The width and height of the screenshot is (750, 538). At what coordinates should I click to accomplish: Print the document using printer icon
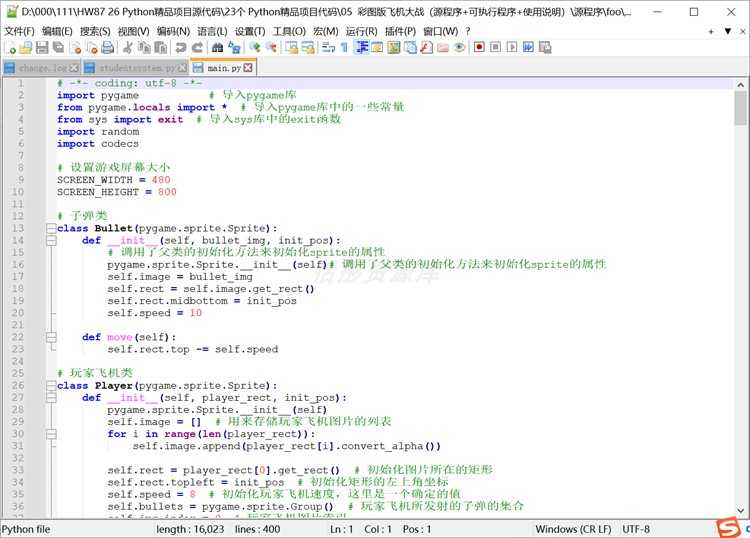108,47
